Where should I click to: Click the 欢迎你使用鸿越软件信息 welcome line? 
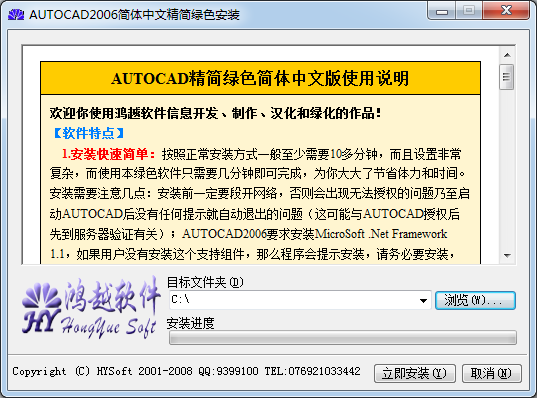tap(215, 113)
